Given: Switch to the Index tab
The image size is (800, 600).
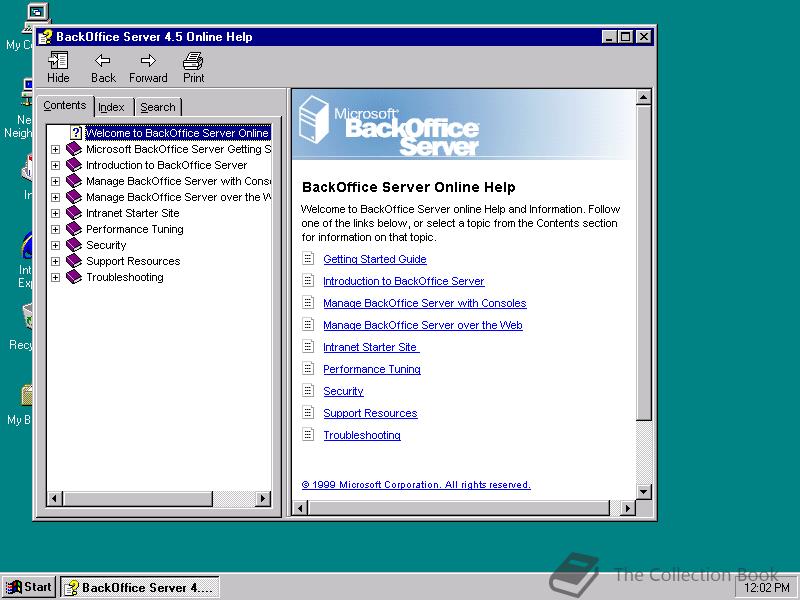Looking at the screenshot, I should [114, 107].
